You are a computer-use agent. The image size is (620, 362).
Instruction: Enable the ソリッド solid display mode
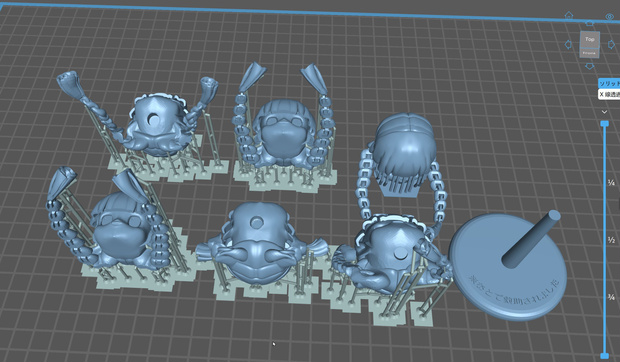609,83
